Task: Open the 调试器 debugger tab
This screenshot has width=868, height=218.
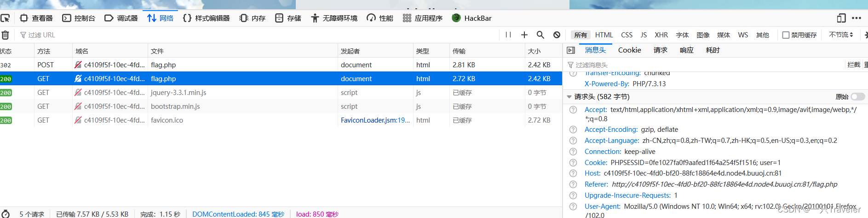Action: pyautogui.click(x=121, y=18)
